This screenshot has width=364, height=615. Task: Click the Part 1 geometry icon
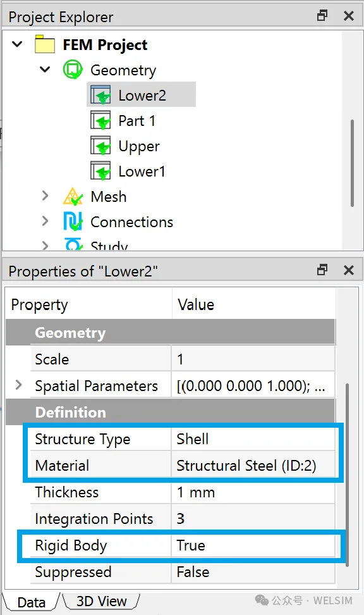[x=100, y=120]
